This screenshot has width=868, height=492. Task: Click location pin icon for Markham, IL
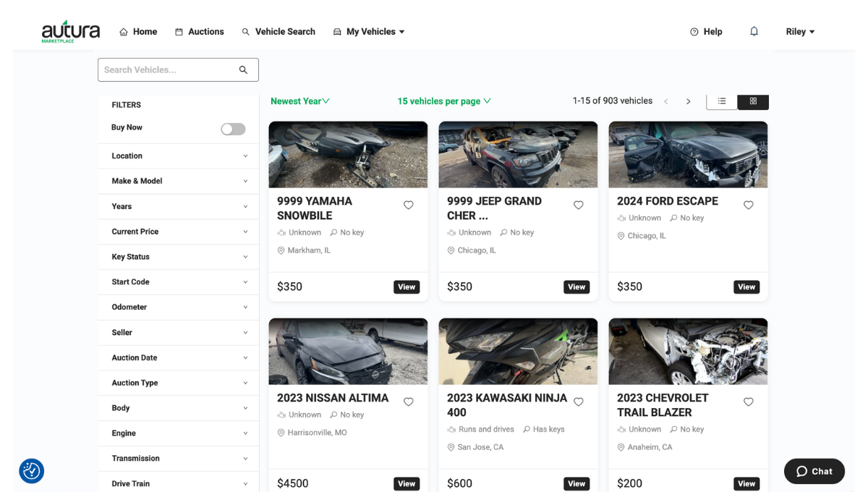281,250
